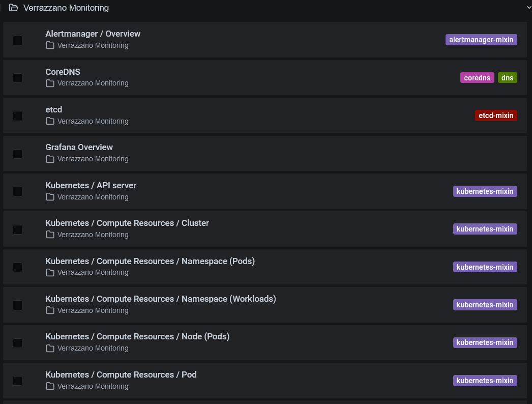The height and width of the screenshot is (404, 532).
Task: Open the Grafana Overview dashboard
Action: 79,147
